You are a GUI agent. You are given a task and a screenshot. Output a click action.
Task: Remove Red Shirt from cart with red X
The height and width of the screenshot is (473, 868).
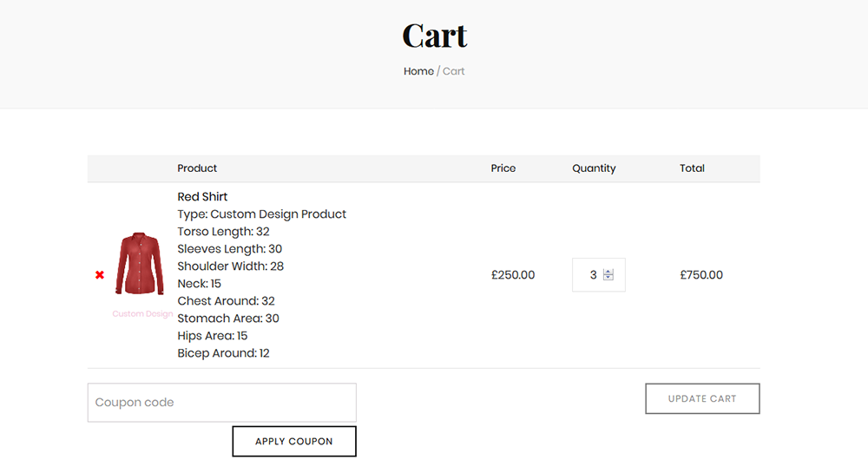click(x=100, y=275)
